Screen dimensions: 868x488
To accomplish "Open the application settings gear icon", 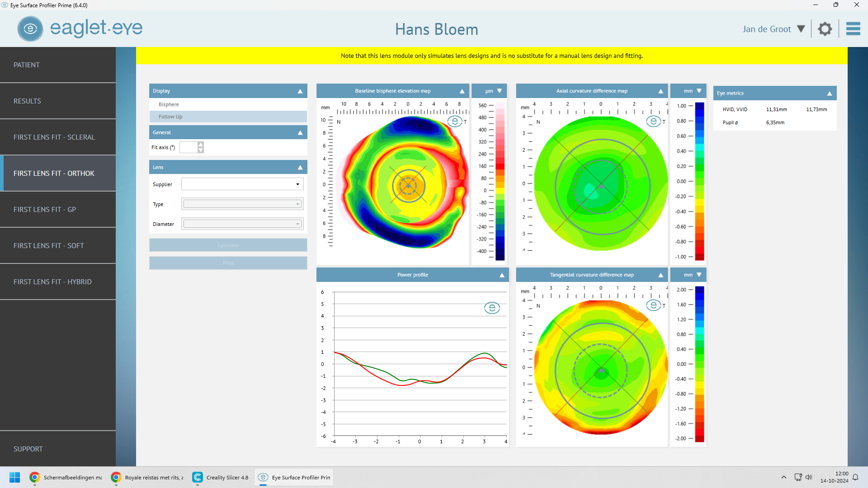I will (825, 28).
